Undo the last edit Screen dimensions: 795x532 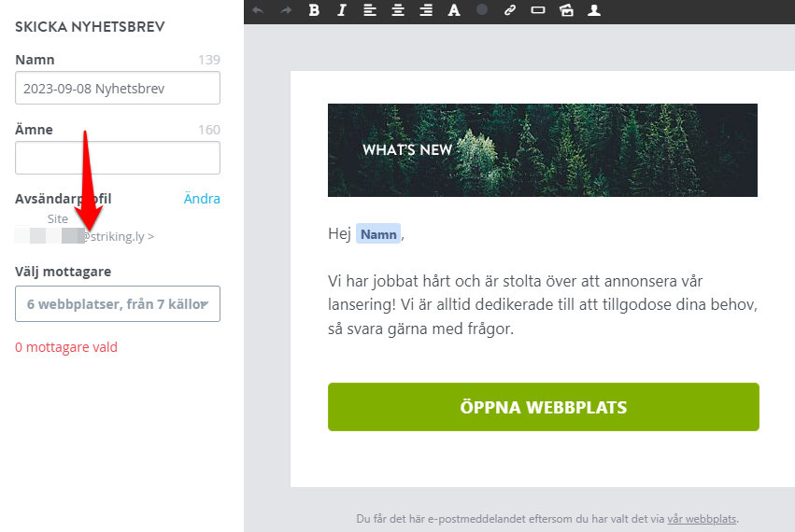click(x=258, y=10)
